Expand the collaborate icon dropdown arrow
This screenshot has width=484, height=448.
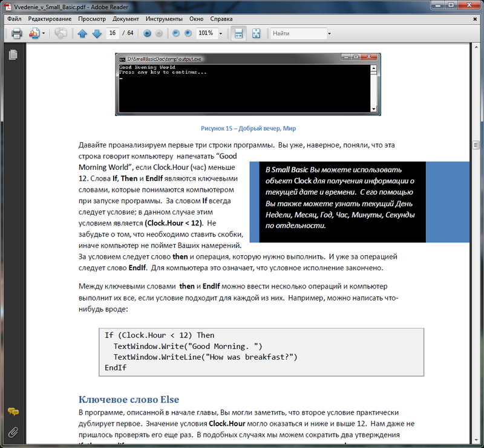click(x=44, y=33)
